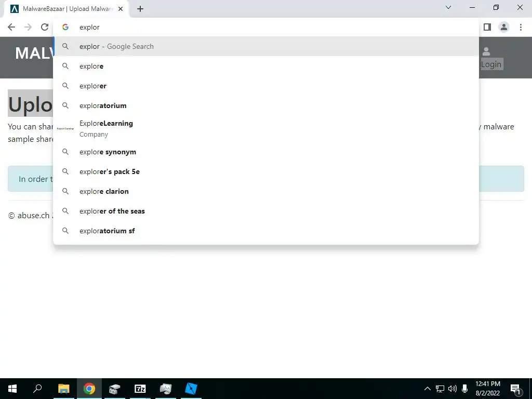Switch to the MalwareBazaar Upload Malware tab

pos(66,9)
